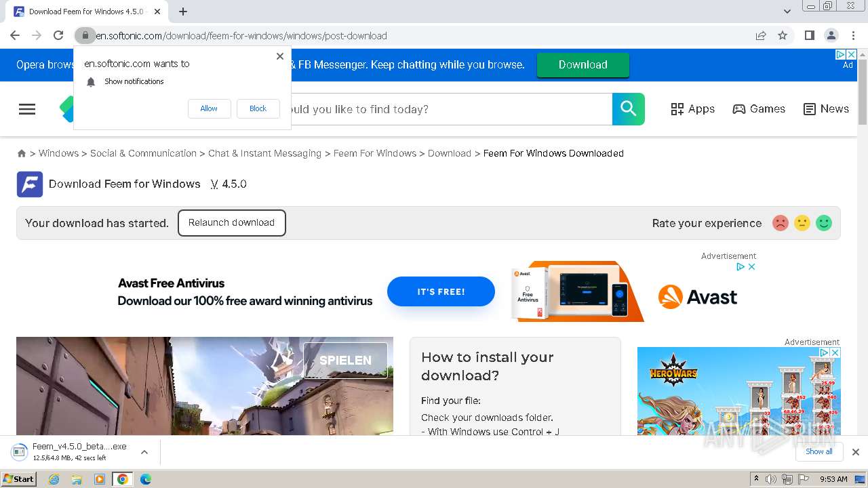Open Chat & Instant Messaging breadcrumb

pyautogui.click(x=264, y=153)
